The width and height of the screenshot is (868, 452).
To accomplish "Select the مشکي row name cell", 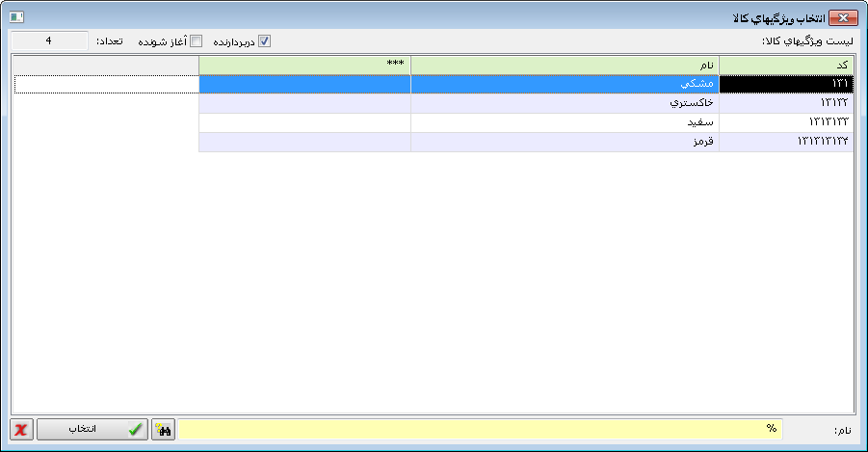I will (565, 84).
